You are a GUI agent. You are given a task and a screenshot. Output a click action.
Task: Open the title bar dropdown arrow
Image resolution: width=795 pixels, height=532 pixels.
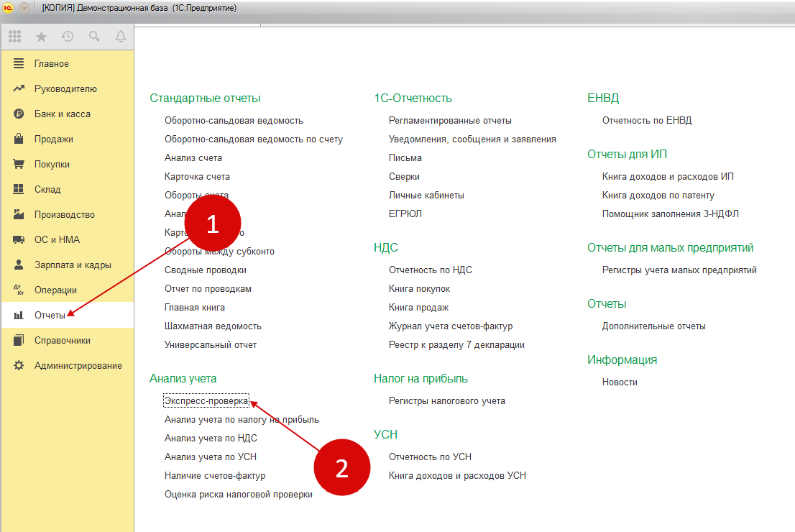[24, 8]
